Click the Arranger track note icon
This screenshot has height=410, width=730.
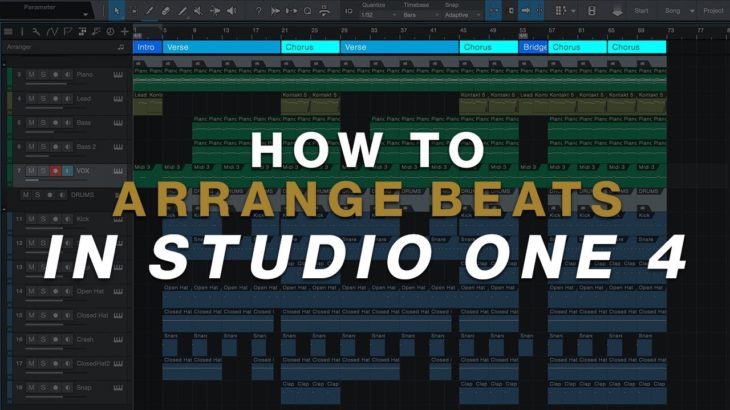click(x=121, y=47)
